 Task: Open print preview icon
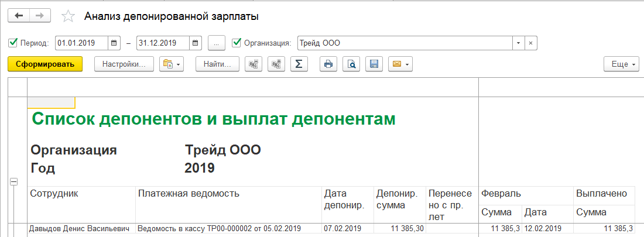click(x=351, y=64)
